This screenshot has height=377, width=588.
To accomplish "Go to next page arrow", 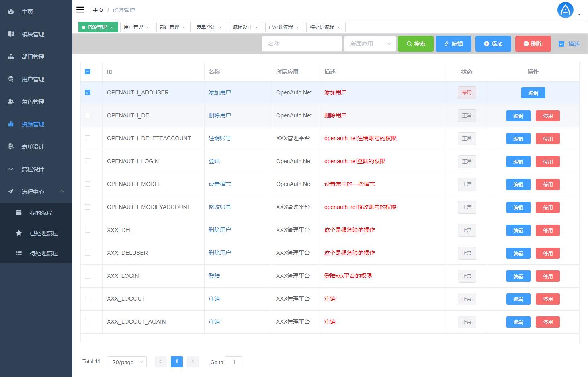I will click(193, 362).
